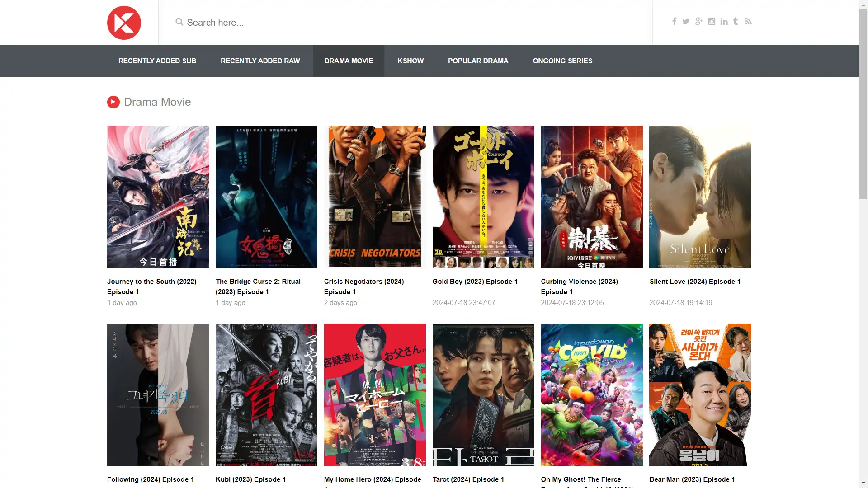This screenshot has width=868, height=488.
Task: Select the KShow menu item
Action: click(x=410, y=61)
